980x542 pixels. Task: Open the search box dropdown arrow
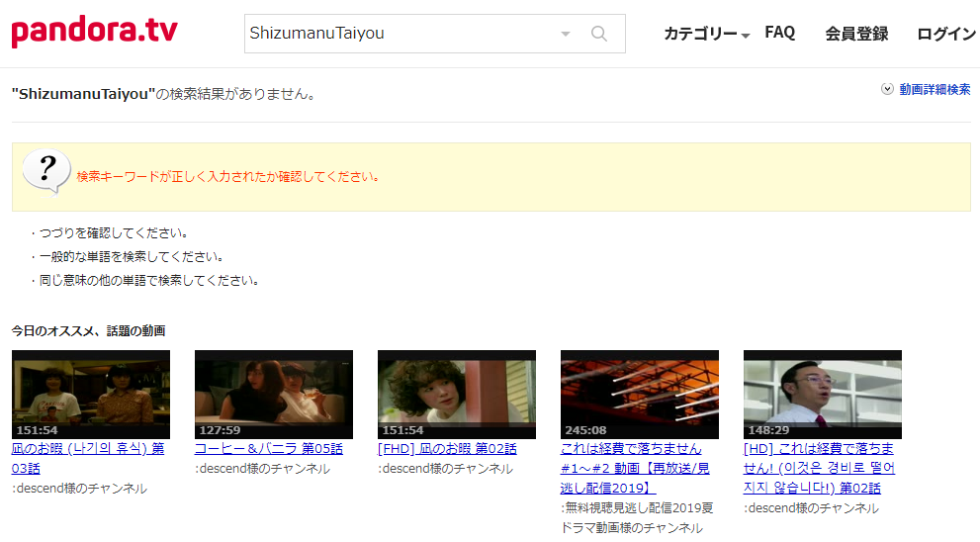pos(566,34)
